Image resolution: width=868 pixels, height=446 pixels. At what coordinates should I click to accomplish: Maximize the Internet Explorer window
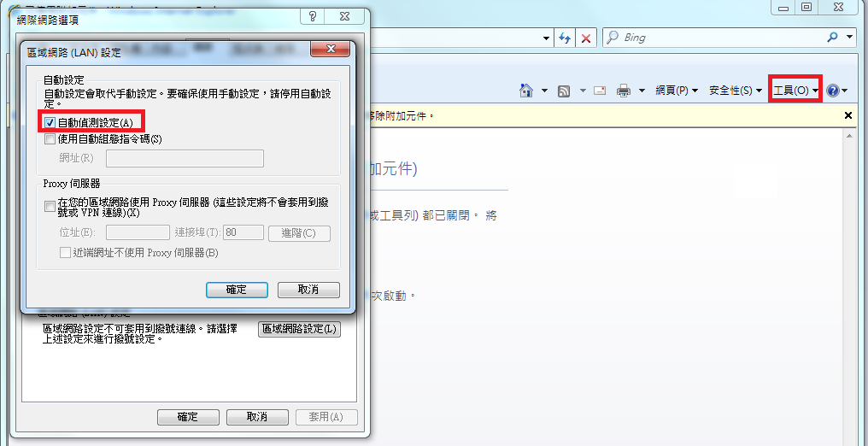(807, 7)
